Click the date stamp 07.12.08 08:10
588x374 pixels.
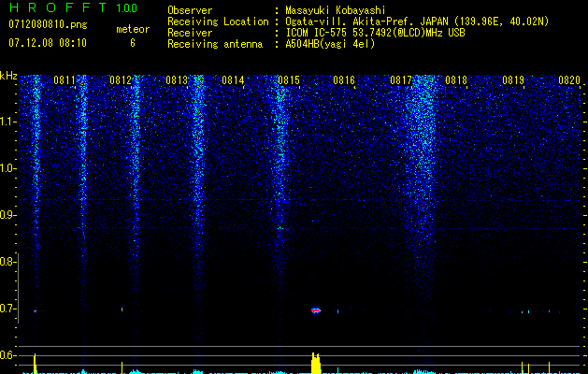48,43
